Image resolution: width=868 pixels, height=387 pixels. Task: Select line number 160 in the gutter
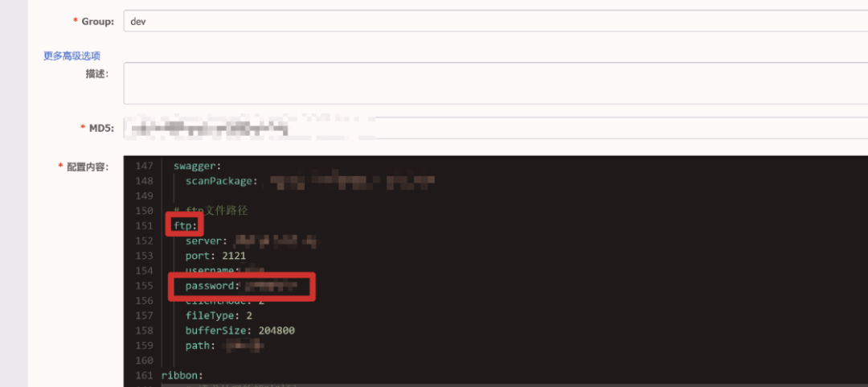[144, 360]
